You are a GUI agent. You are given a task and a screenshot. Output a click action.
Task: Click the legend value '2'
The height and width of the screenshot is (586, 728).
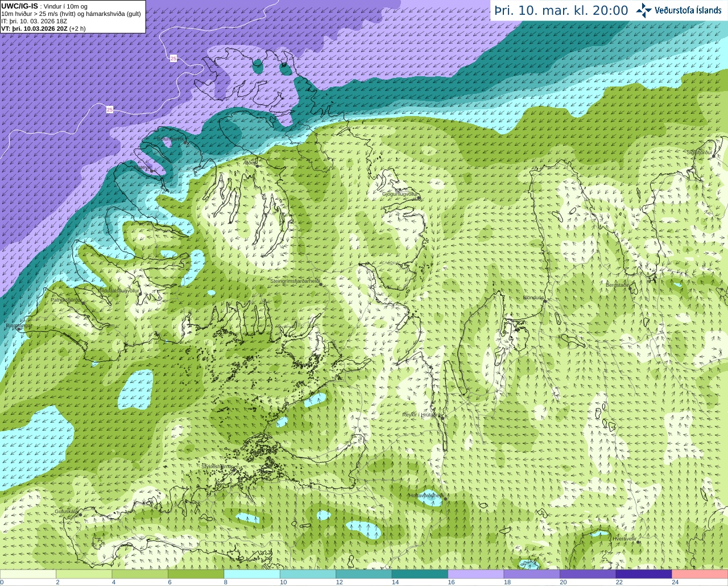[x=57, y=582]
